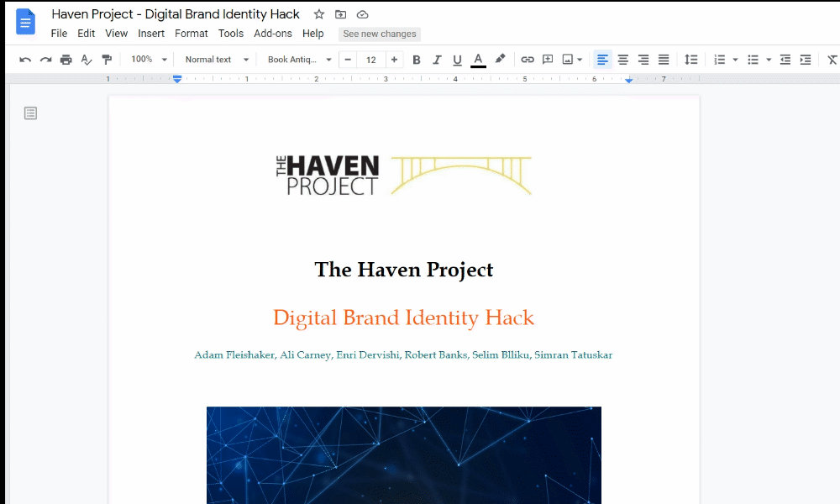This screenshot has height=504, width=840.
Task: Open the Format menu
Action: point(192,34)
